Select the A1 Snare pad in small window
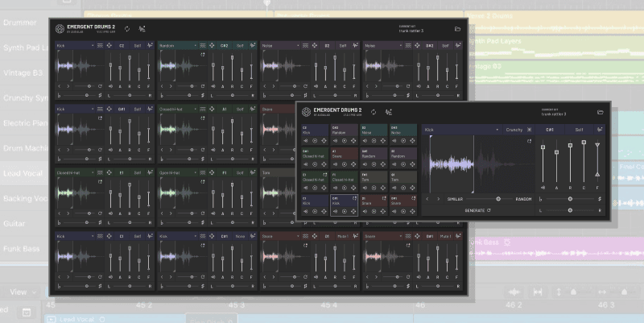 click(x=345, y=154)
